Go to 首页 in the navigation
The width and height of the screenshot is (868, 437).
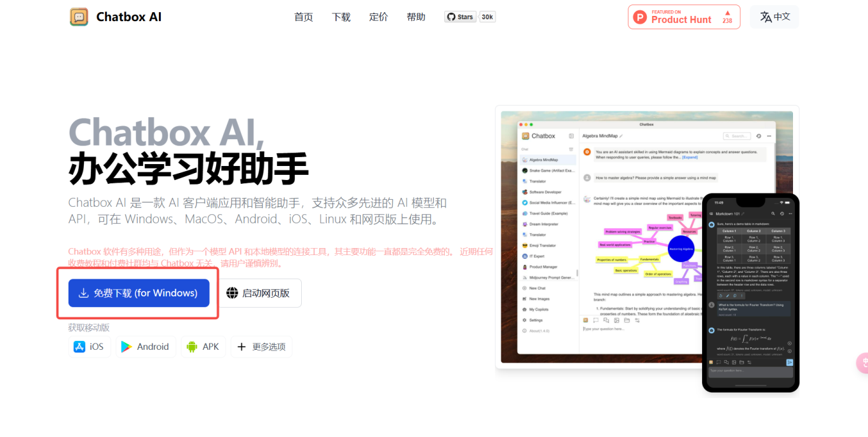pos(304,17)
